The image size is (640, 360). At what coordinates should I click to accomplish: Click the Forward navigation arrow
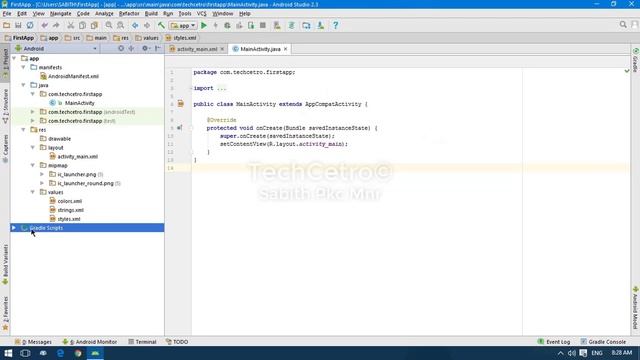tap(147, 25)
